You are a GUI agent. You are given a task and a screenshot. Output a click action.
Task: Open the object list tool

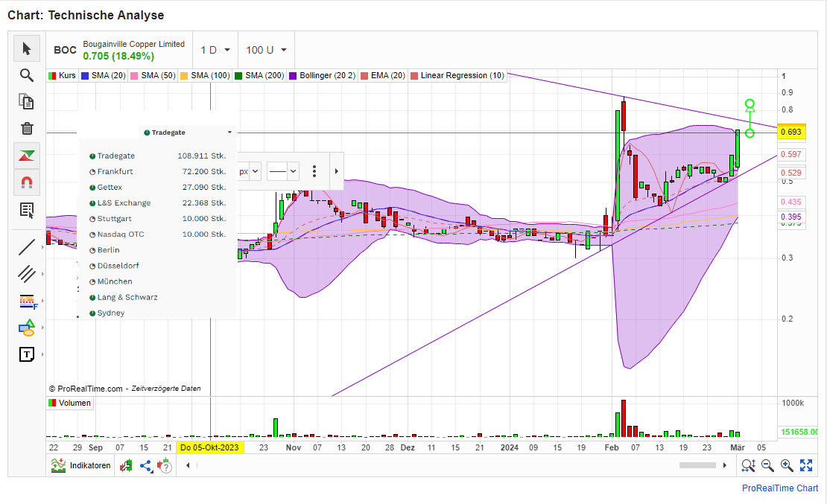[27, 210]
